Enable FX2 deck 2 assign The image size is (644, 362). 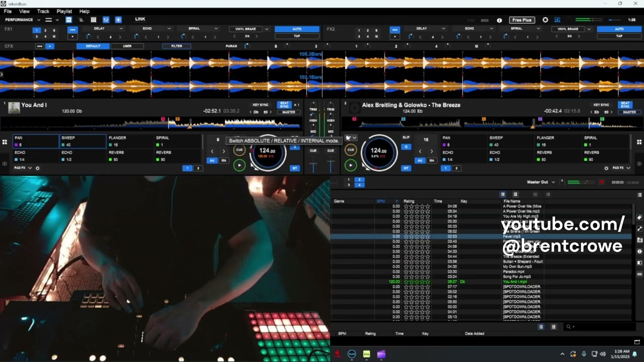point(367,30)
